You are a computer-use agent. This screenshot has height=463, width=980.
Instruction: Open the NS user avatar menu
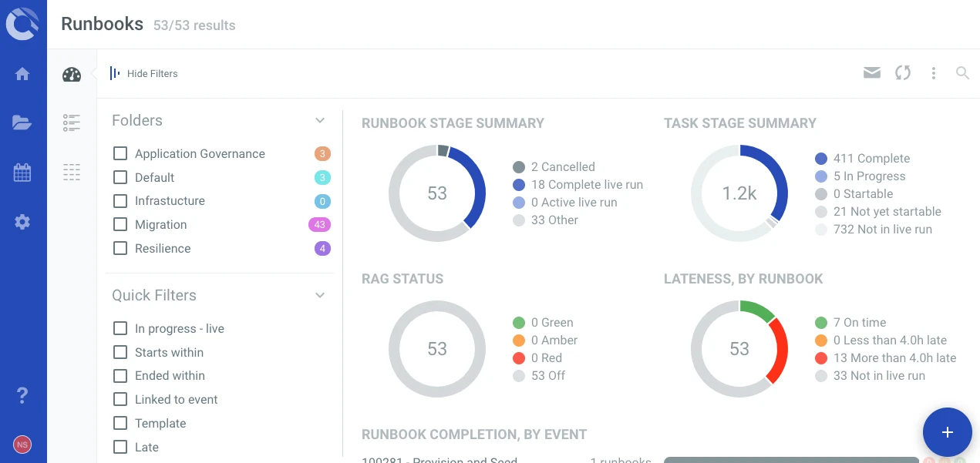(x=22, y=445)
